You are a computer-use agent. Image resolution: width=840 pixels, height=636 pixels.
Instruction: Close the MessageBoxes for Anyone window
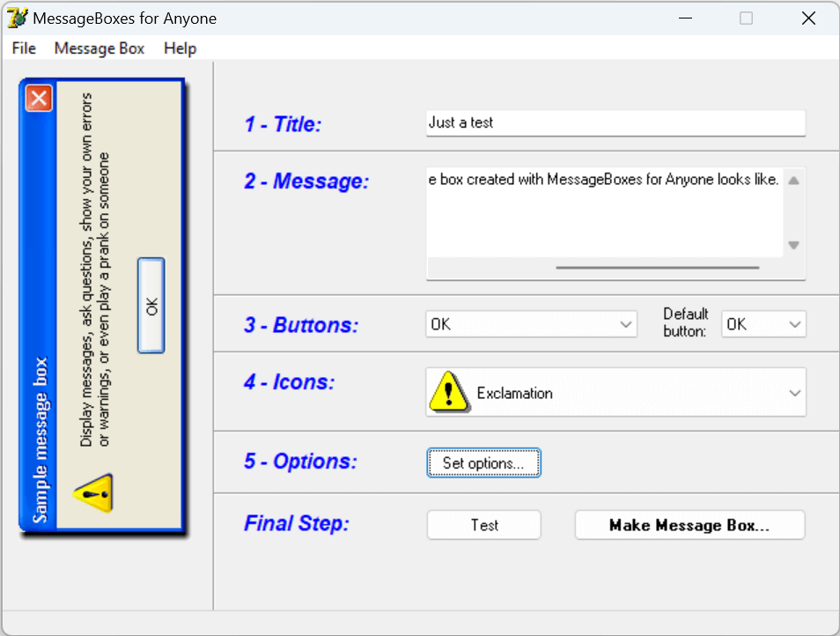point(808,18)
